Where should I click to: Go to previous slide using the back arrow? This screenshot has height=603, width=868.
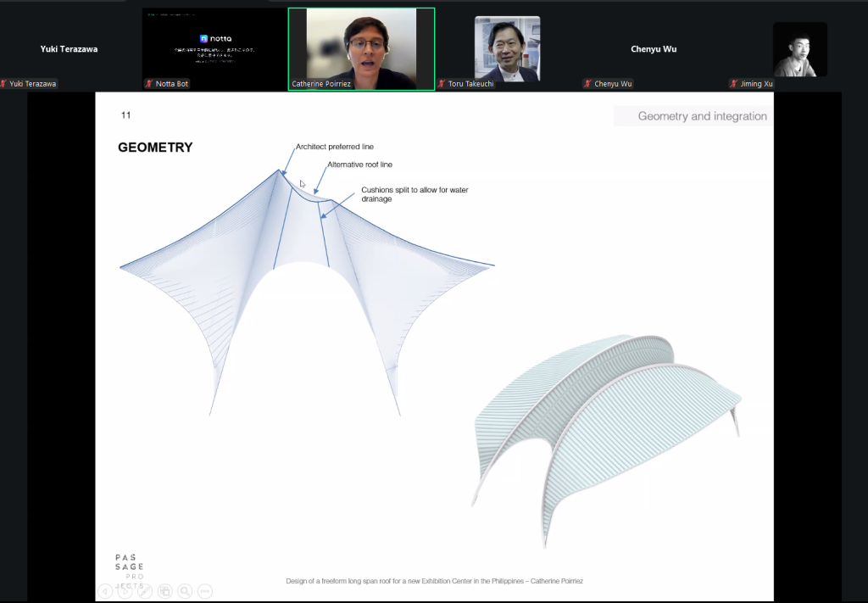(x=105, y=591)
